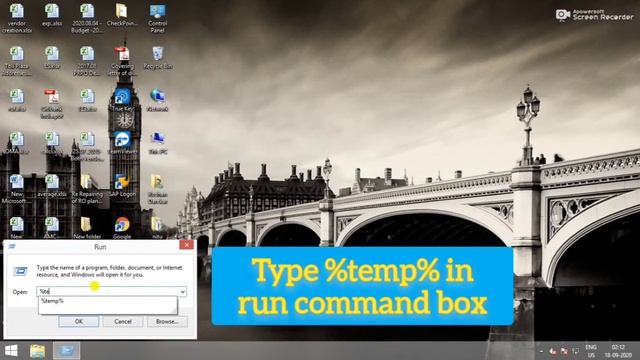Select the SAP Logon shortcut icon
The height and width of the screenshot is (360, 640).
pos(122,186)
